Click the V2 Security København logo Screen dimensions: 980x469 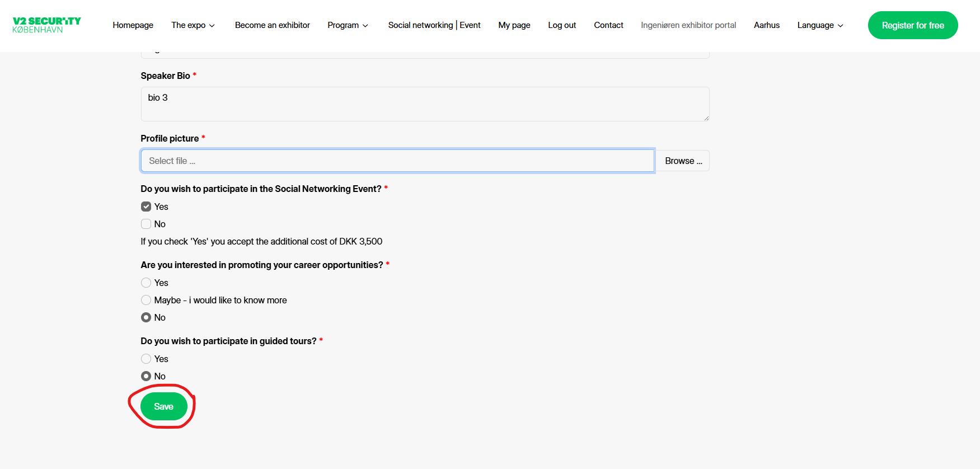point(46,25)
